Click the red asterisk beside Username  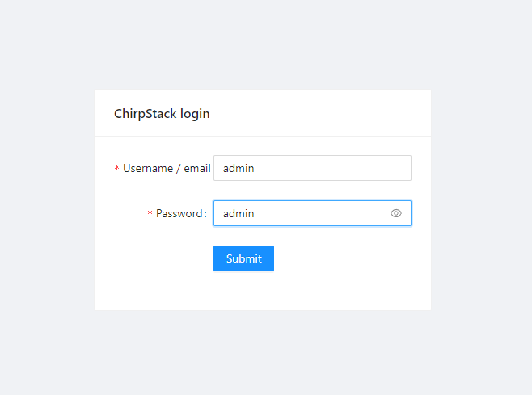coord(116,169)
